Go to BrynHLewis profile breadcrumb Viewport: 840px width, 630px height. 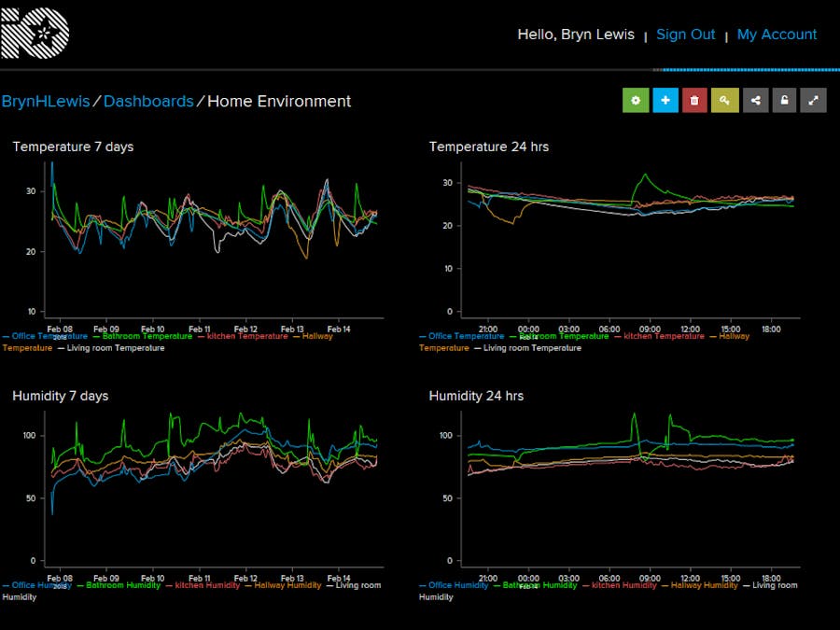tap(46, 102)
